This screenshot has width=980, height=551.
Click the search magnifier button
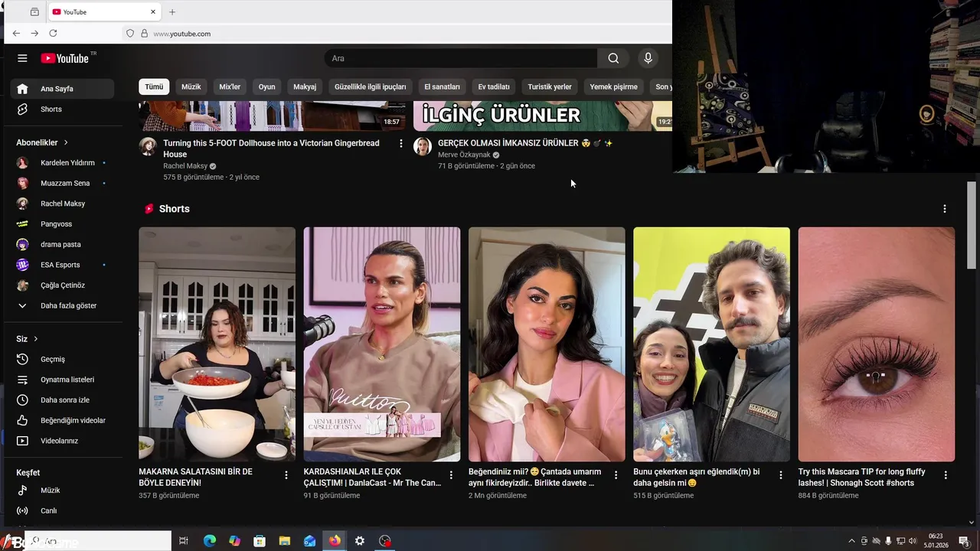613,58
